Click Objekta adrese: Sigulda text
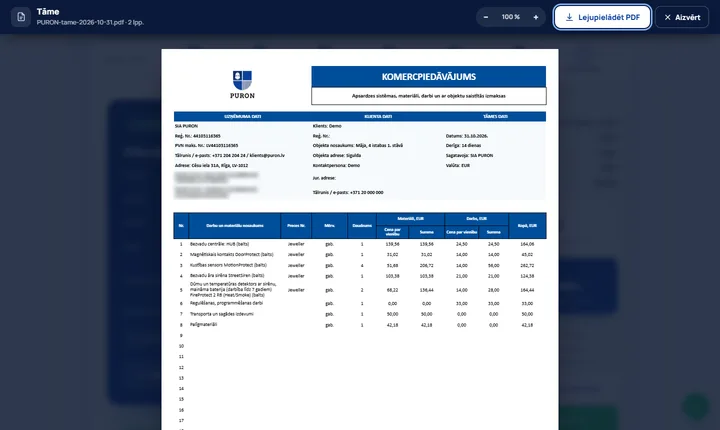Image resolution: width=720 pixels, height=430 pixels. tap(337, 155)
